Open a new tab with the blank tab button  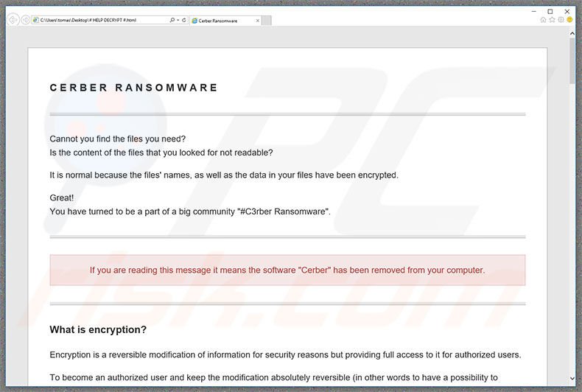(267, 21)
